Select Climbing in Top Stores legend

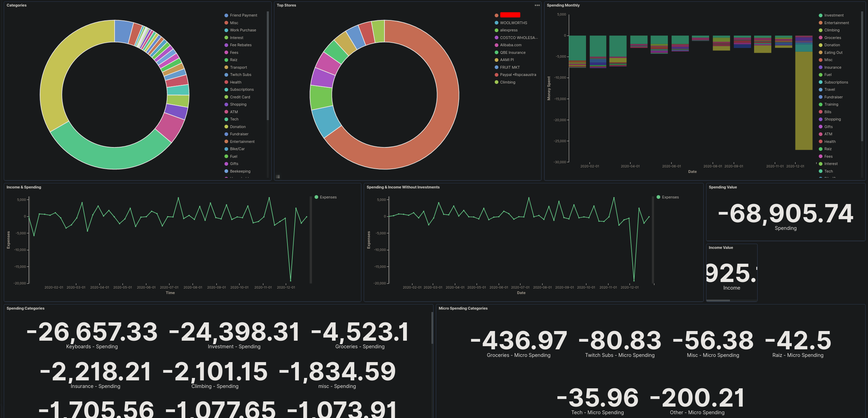point(507,82)
